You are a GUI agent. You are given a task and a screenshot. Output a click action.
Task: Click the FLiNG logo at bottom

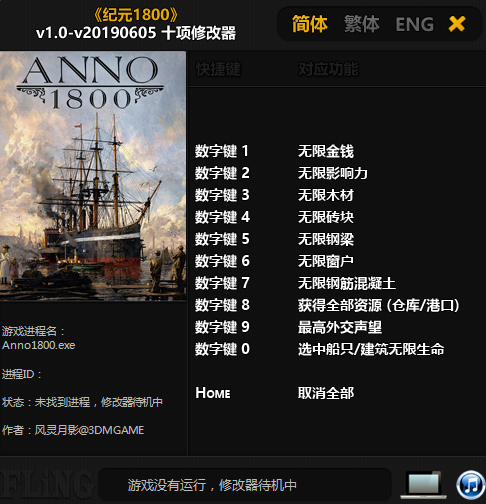pos(47,485)
